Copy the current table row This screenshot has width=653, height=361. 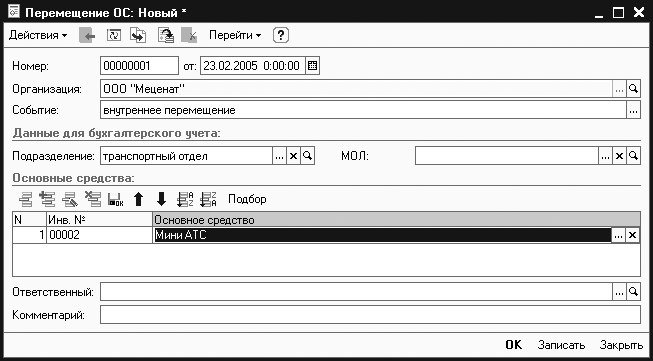click(47, 199)
